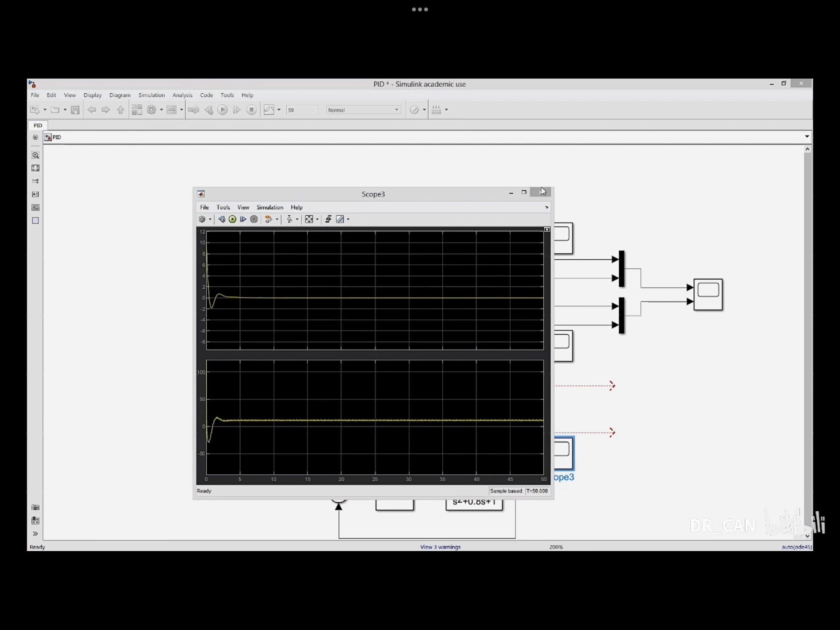
Task: Click the Scope3 block in the model
Action: pyautogui.click(x=564, y=453)
